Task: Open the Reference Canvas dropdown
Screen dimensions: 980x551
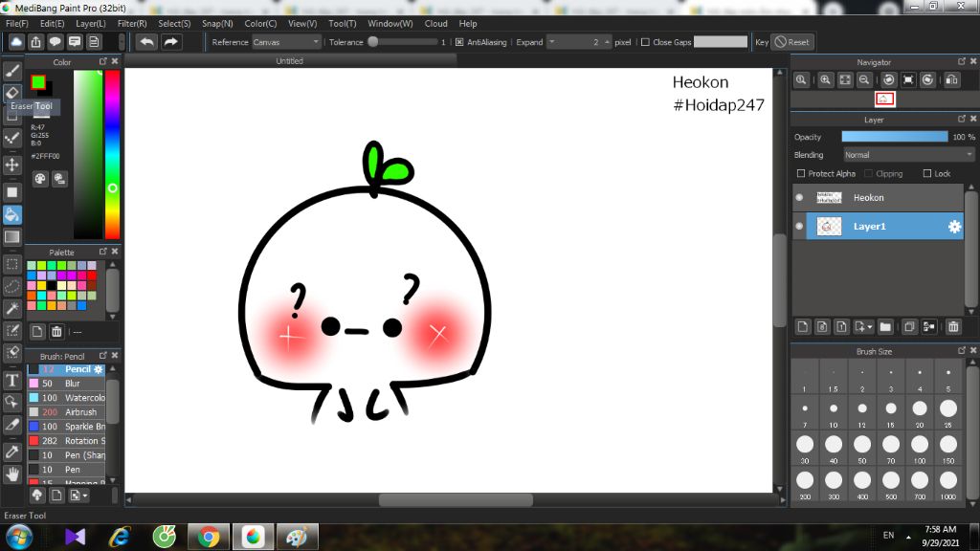Action: (x=286, y=42)
